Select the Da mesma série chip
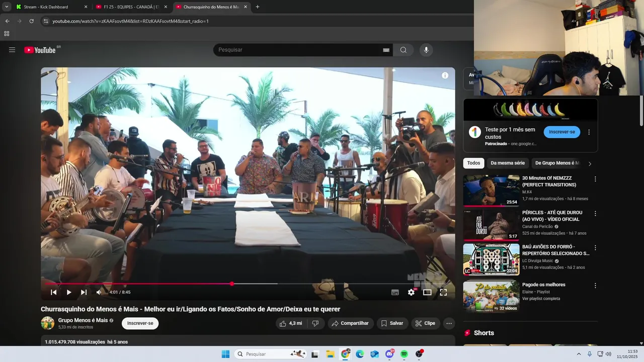 pyautogui.click(x=508, y=163)
